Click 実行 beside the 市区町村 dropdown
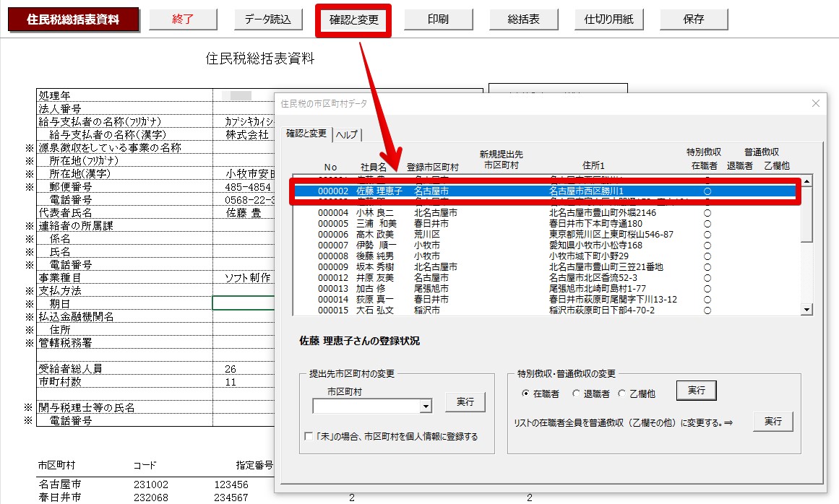839x504 pixels. 465,402
